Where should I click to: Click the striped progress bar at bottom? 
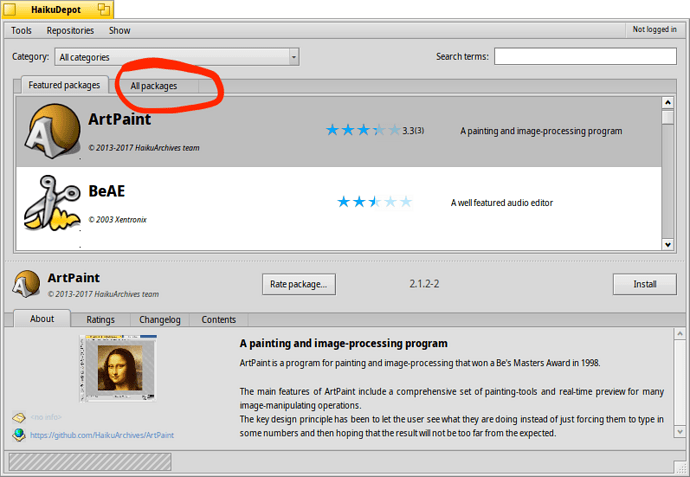[x=90, y=462]
